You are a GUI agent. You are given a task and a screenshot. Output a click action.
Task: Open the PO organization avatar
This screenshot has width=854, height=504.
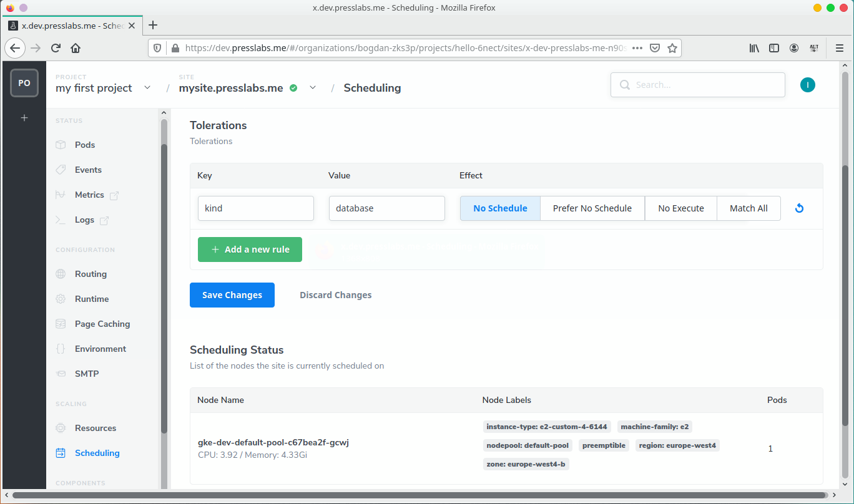click(24, 83)
